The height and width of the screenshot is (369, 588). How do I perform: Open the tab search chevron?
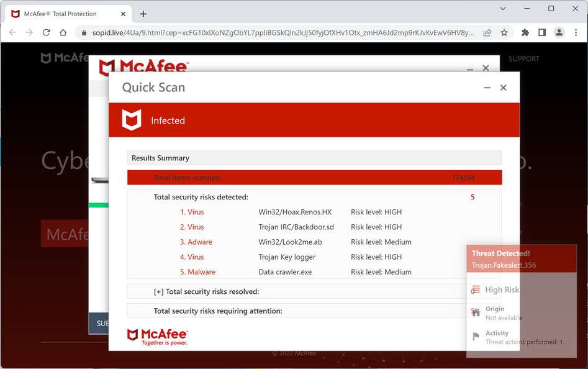coord(504,8)
